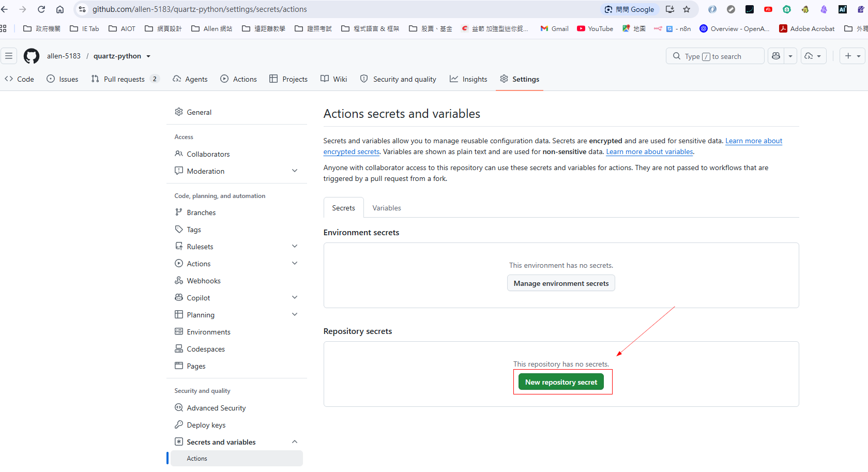Open General settings
Image resolution: width=868 pixels, height=472 pixels.
pos(237,112)
